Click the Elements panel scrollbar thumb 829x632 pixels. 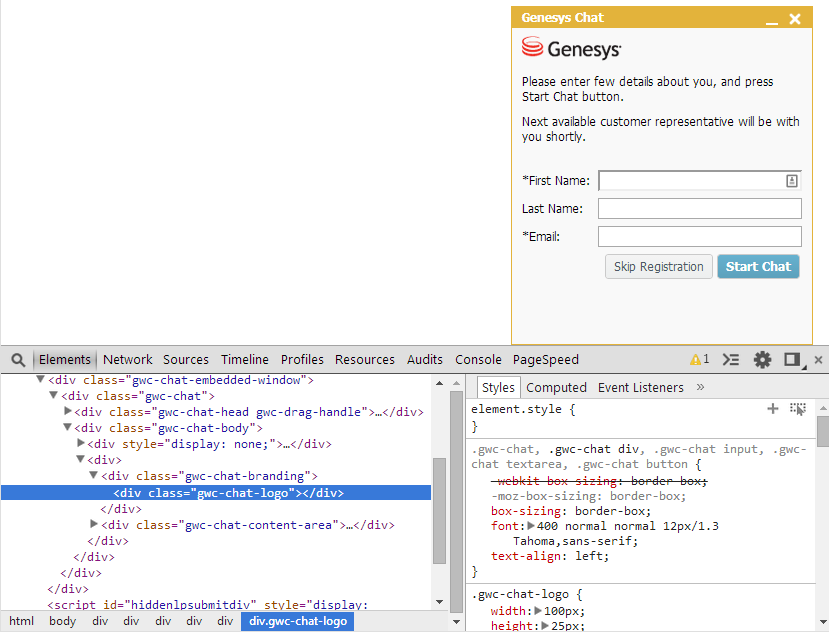(439, 511)
